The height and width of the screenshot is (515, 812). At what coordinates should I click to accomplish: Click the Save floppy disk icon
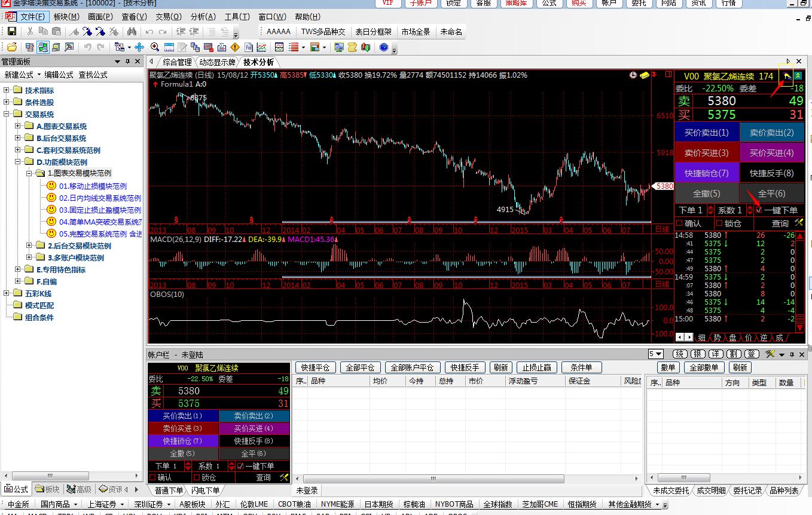[x=11, y=32]
